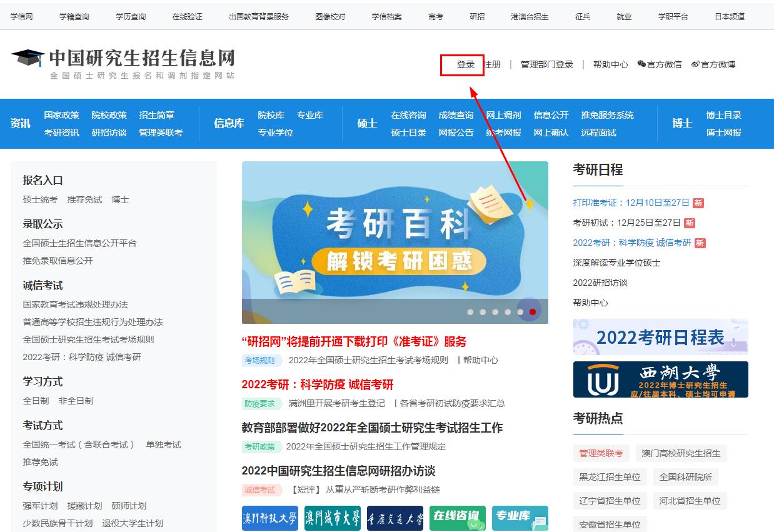774x532 pixels.
Task: Open 远程面试 in blue nav
Action: (x=599, y=133)
